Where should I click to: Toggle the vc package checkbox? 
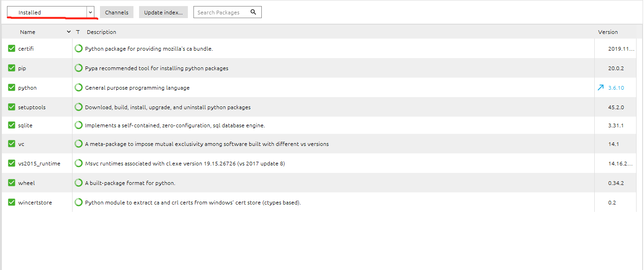(12, 144)
